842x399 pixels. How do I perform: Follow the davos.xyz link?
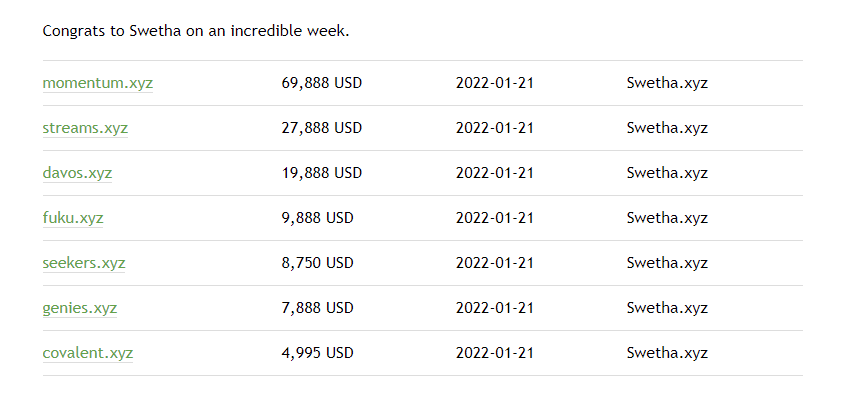pos(77,173)
